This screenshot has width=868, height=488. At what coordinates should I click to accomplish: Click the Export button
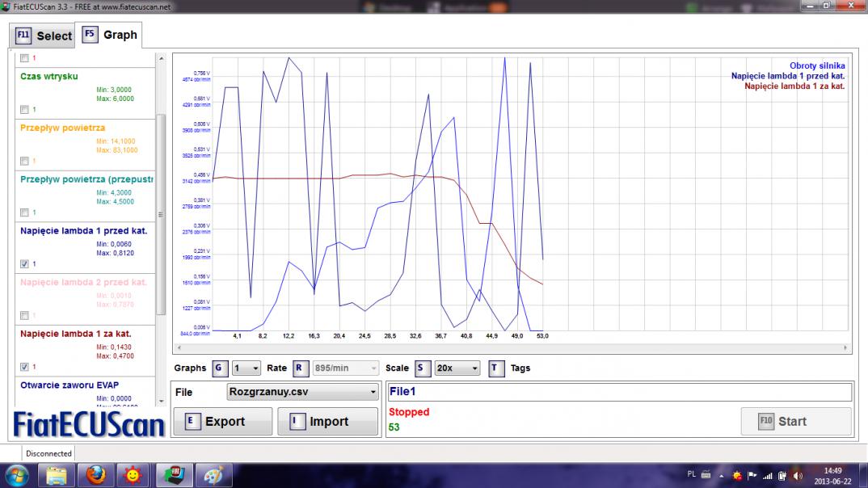click(222, 422)
